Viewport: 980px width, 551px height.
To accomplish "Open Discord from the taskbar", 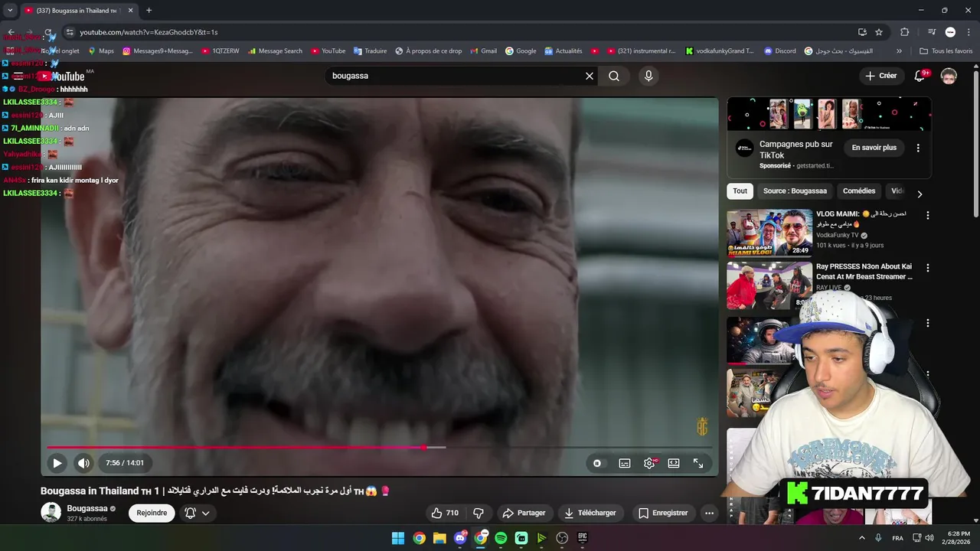I will click(460, 538).
